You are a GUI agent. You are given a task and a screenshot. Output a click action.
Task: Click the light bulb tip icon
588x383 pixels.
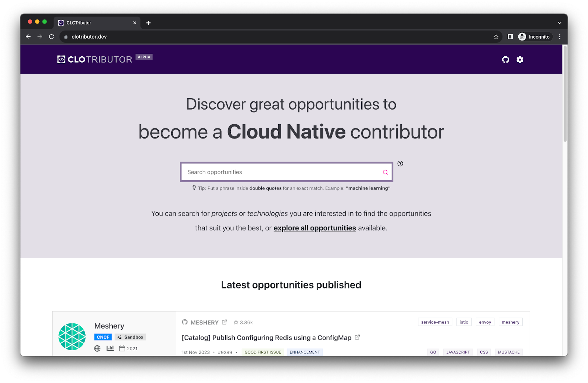coord(194,188)
